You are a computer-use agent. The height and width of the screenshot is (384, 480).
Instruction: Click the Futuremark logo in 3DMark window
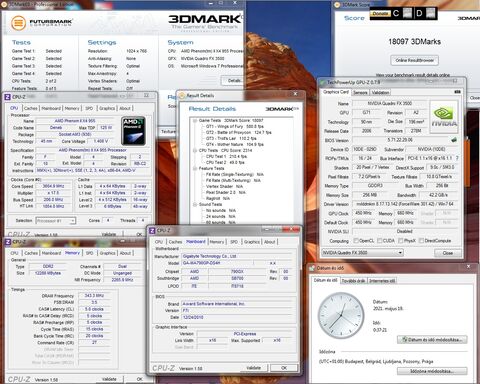tap(19, 23)
